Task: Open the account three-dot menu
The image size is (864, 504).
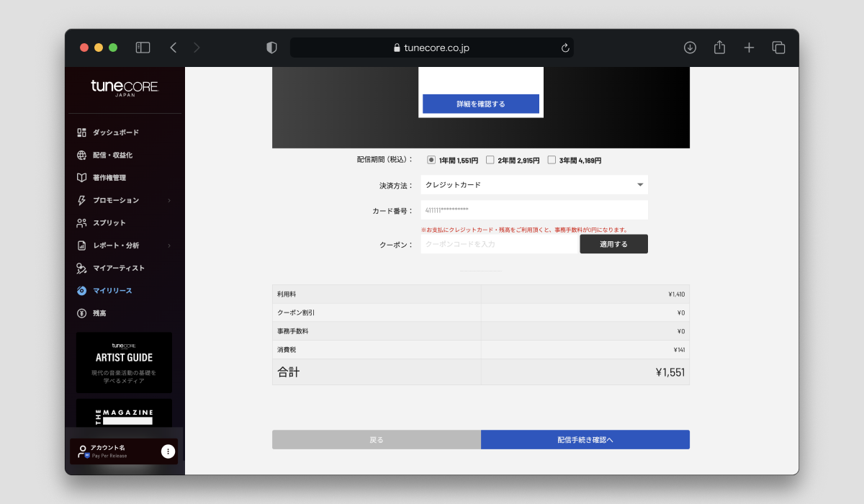Action: (x=168, y=451)
